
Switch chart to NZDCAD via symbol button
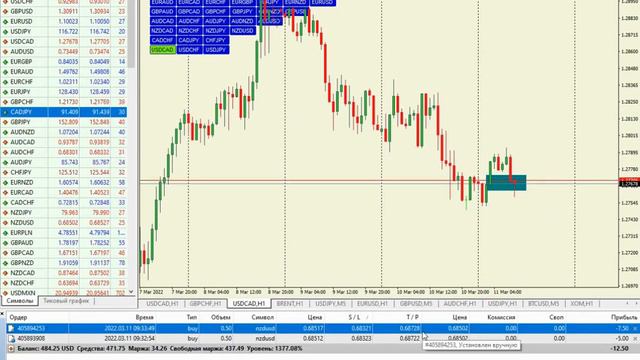tap(162, 31)
